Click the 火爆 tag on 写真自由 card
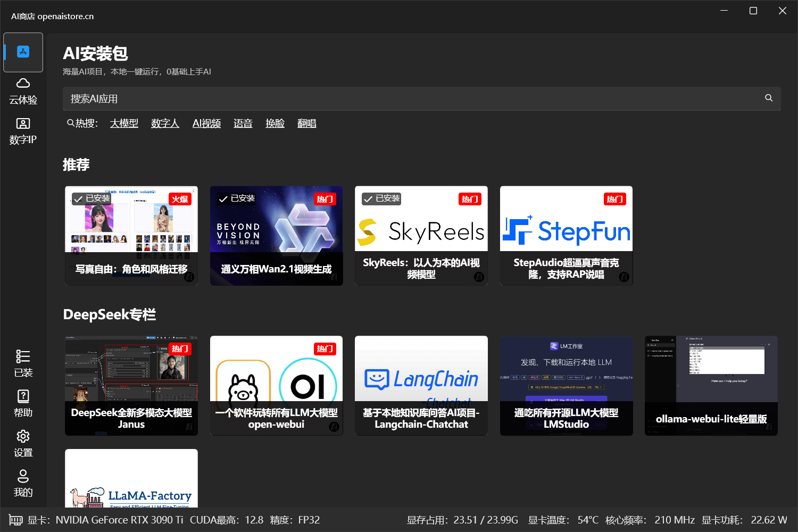This screenshot has width=798, height=532. pos(180,199)
